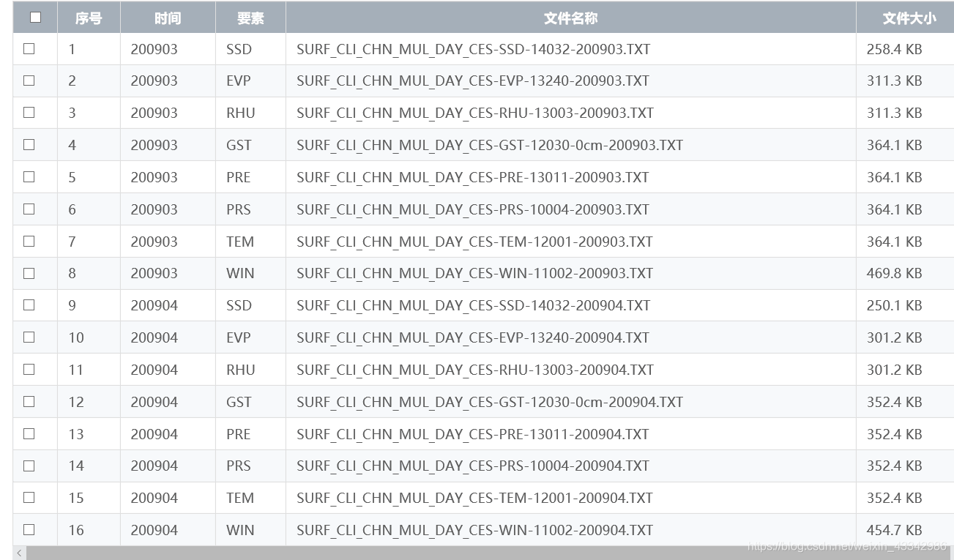Click file name SURF_CLI_CHN_MUL_DAY_CES-RHU-13003-200903.TXT
The height and width of the screenshot is (560, 954).
pyautogui.click(x=475, y=113)
